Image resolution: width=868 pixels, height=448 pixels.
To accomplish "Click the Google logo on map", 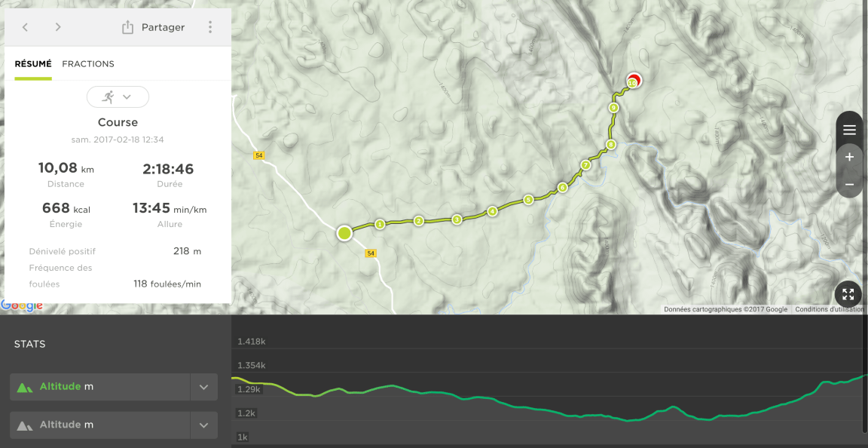I will coord(22,305).
